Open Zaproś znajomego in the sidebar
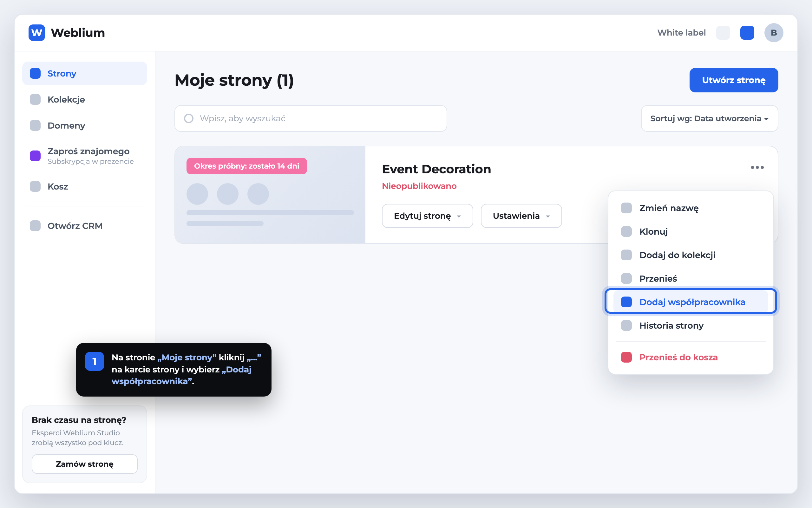 tap(85, 156)
